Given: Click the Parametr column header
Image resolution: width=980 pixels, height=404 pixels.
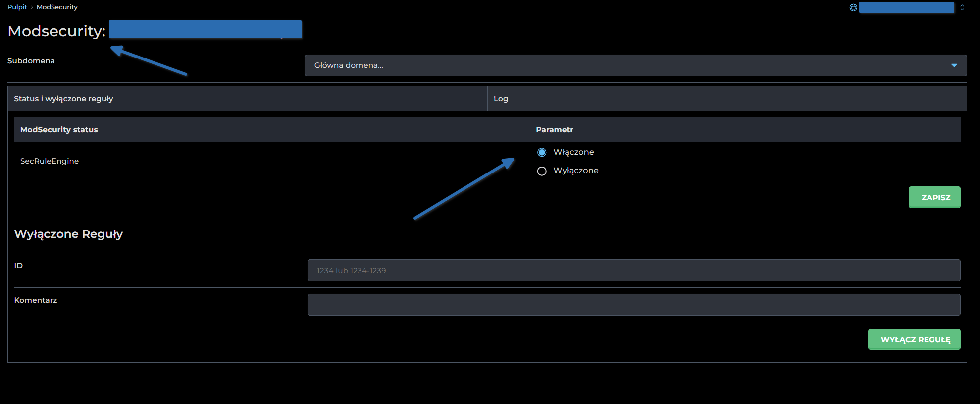Looking at the screenshot, I should [x=554, y=130].
